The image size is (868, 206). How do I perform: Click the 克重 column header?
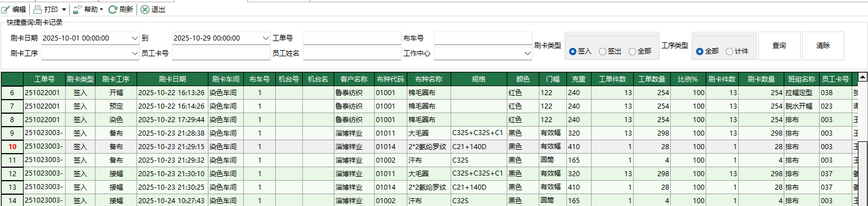pos(579,79)
